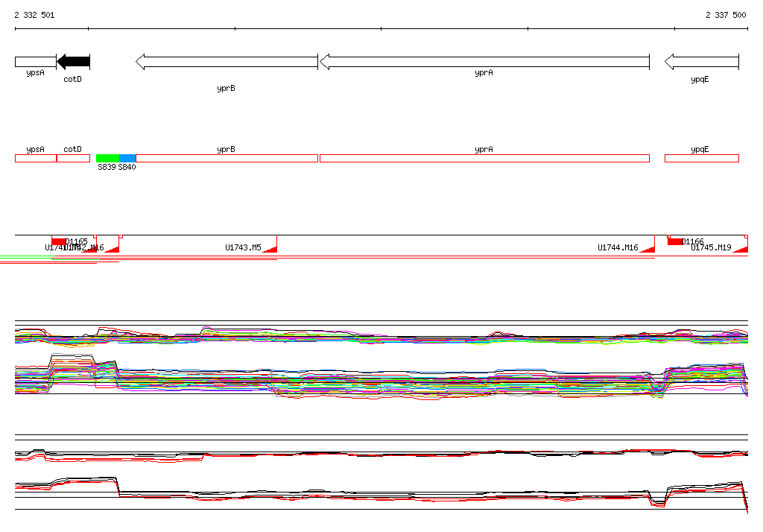Click the red D1165 block
The height and width of the screenshot is (532, 763).
pyautogui.click(x=59, y=241)
